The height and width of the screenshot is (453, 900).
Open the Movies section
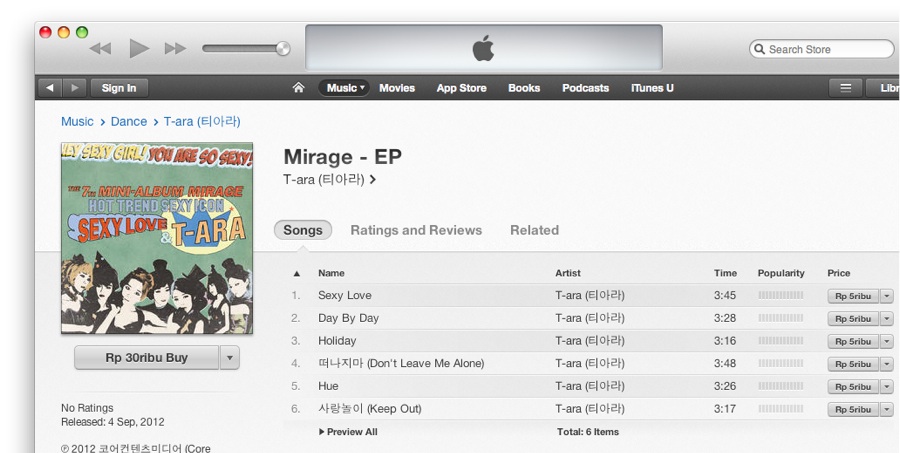point(397,88)
